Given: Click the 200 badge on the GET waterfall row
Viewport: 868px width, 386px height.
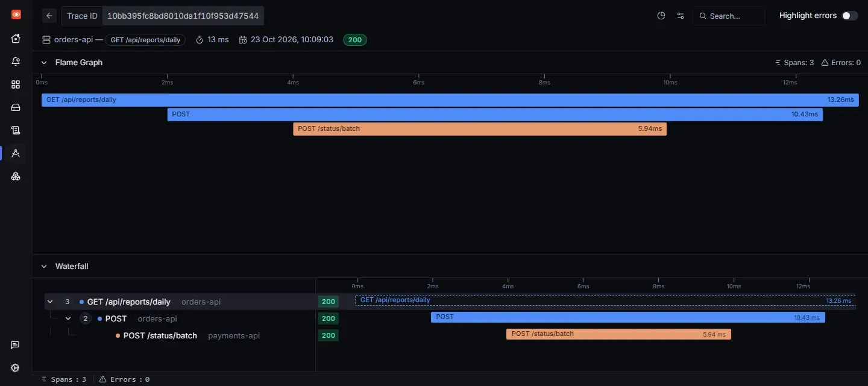Looking at the screenshot, I should 329,302.
